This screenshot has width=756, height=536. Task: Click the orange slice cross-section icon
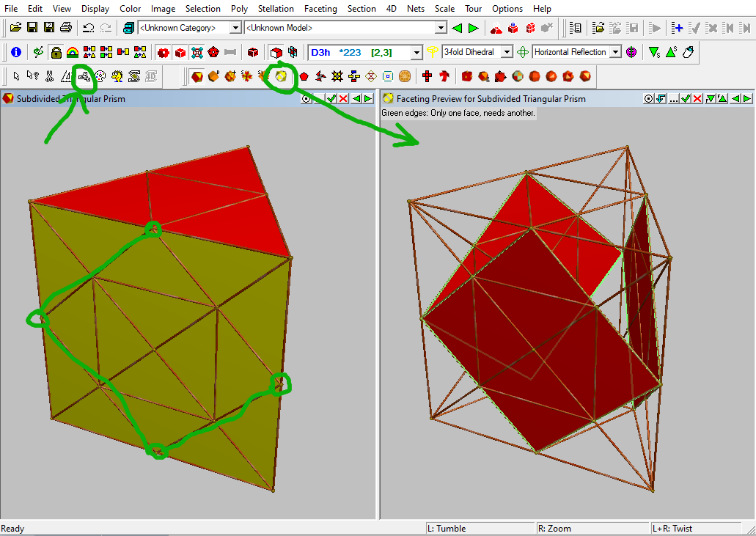[405, 76]
